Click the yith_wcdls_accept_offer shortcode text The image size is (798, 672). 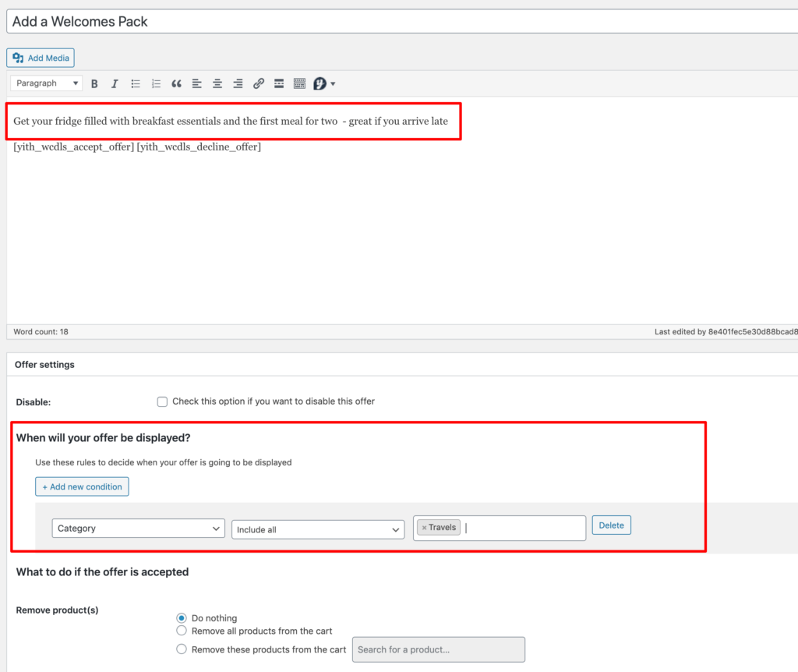coord(74,147)
